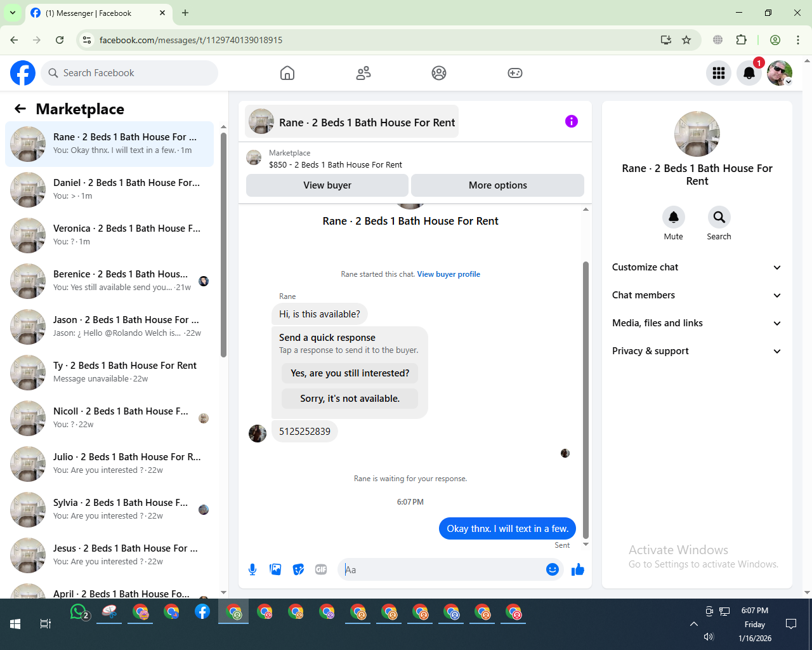Image resolution: width=812 pixels, height=650 pixels.
Task: Open the Facebook menu grid icon
Action: [719, 73]
